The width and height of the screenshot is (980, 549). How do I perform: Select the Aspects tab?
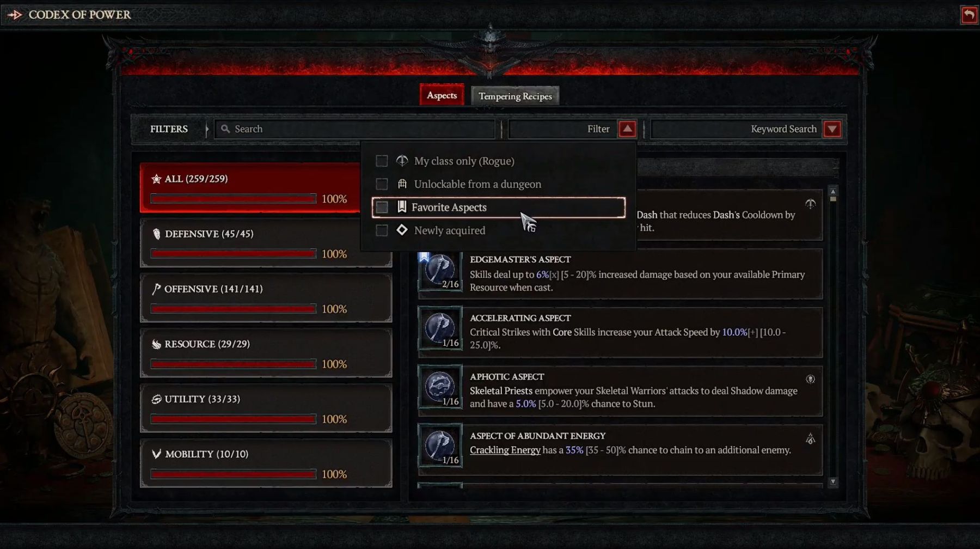(442, 95)
